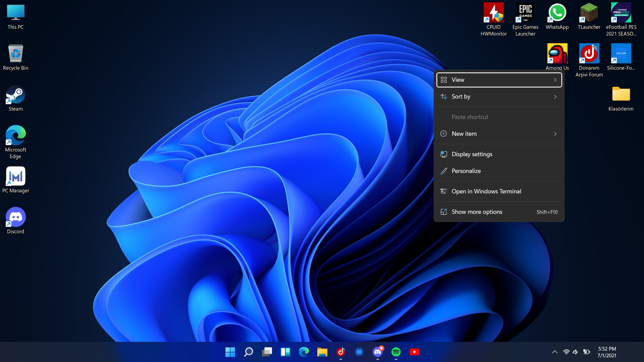Select the Microsoft Edge desktop shortcut
The height and width of the screenshot is (362, 644).
click(x=15, y=142)
